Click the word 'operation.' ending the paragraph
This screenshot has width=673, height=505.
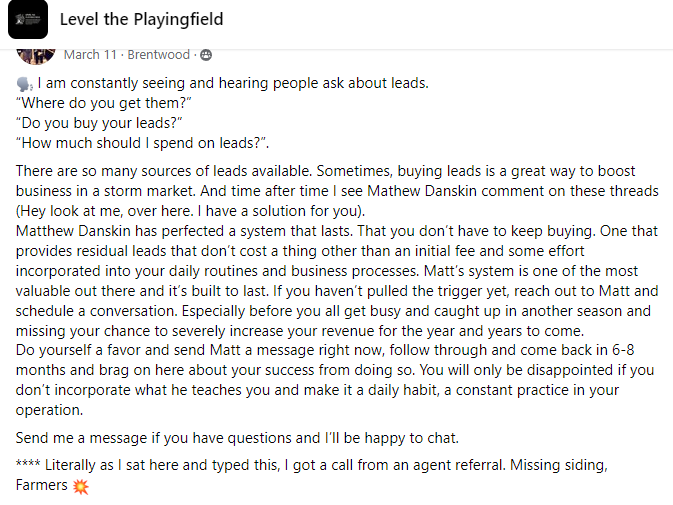click(x=49, y=410)
